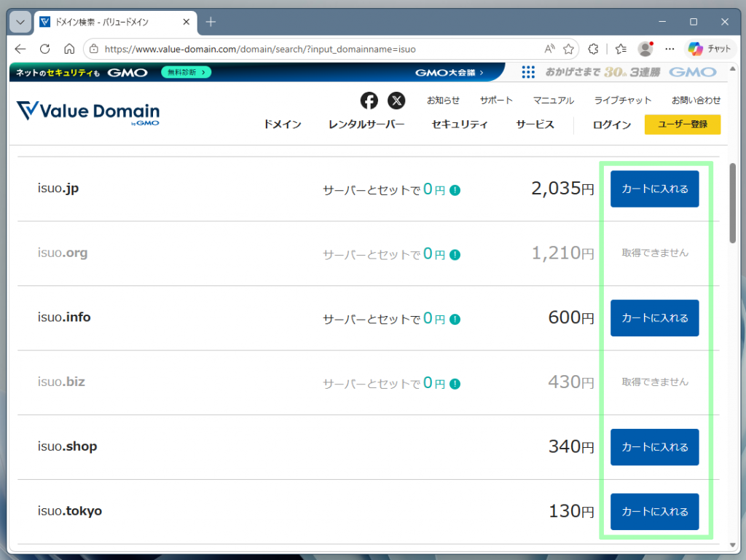Viewport: 746px width, 560px height.
Task: Open Copilot チャット button
Action: 710,49
